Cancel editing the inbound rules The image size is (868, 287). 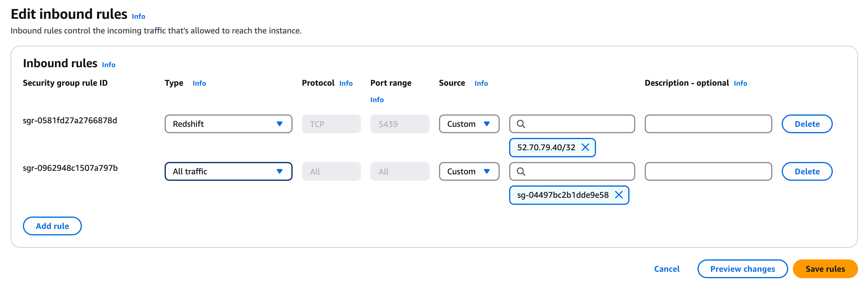(x=667, y=269)
